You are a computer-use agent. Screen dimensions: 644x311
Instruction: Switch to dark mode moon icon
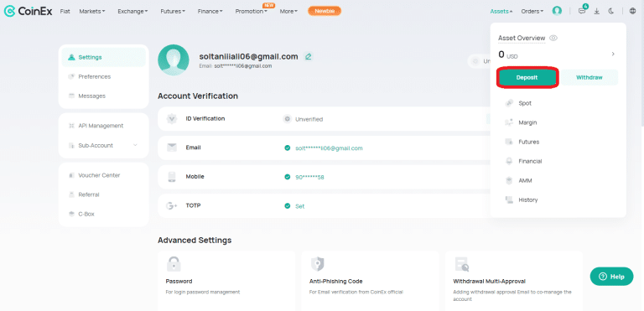click(x=611, y=11)
